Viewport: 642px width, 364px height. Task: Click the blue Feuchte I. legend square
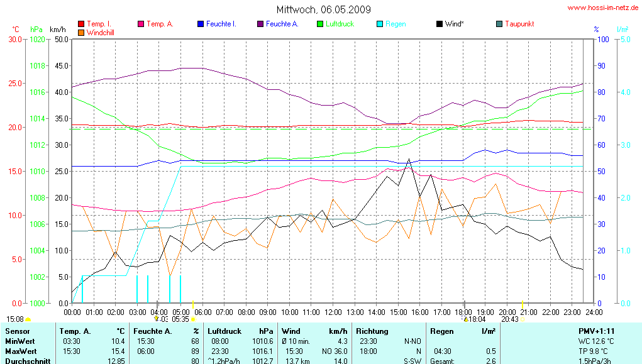tap(200, 24)
